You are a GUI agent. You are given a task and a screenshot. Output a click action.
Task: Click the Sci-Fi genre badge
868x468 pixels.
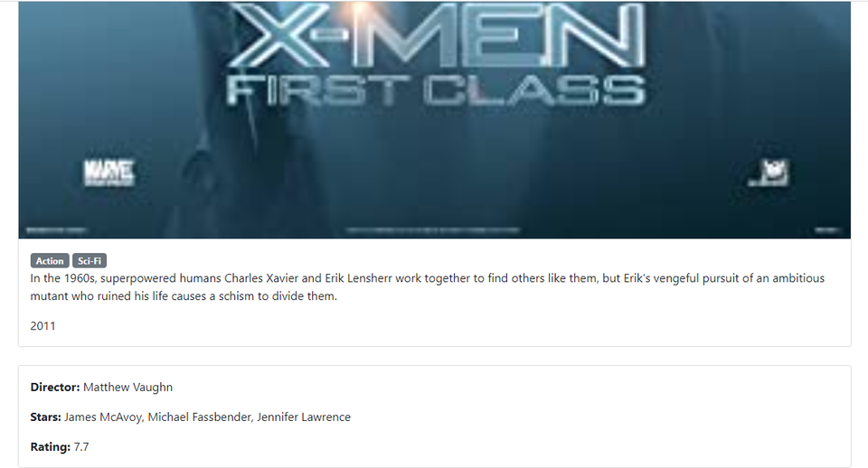(x=90, y=260)
